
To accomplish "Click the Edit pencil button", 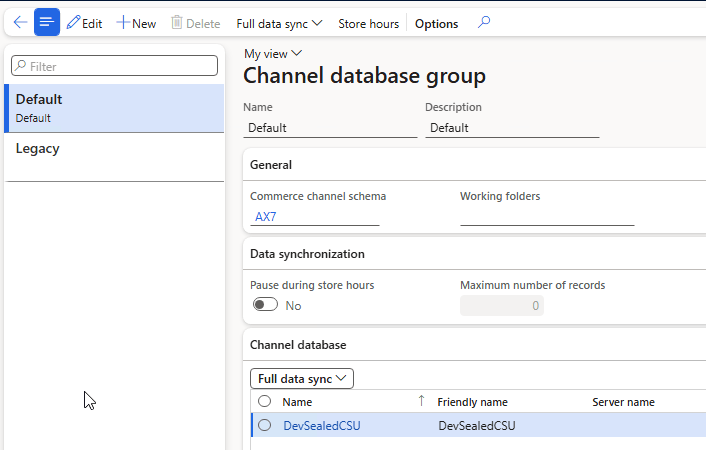I will pos(85,23).
